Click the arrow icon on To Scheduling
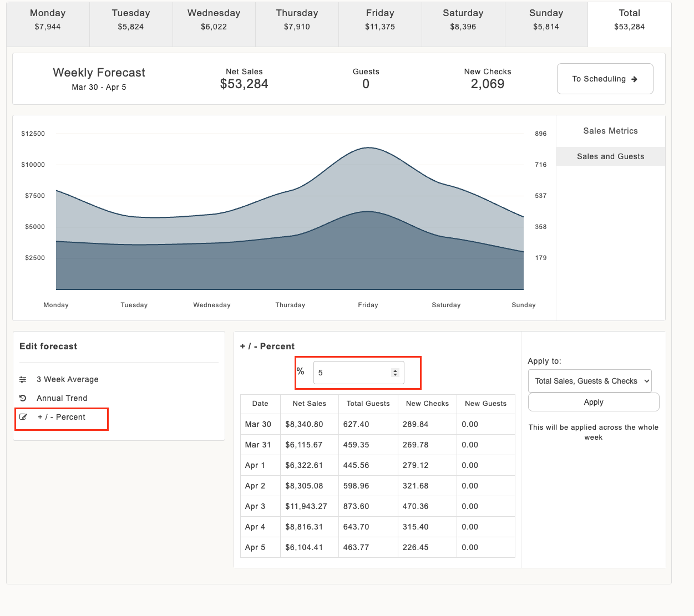Viewport: 694px width, 616px height. tap(634, 79)
